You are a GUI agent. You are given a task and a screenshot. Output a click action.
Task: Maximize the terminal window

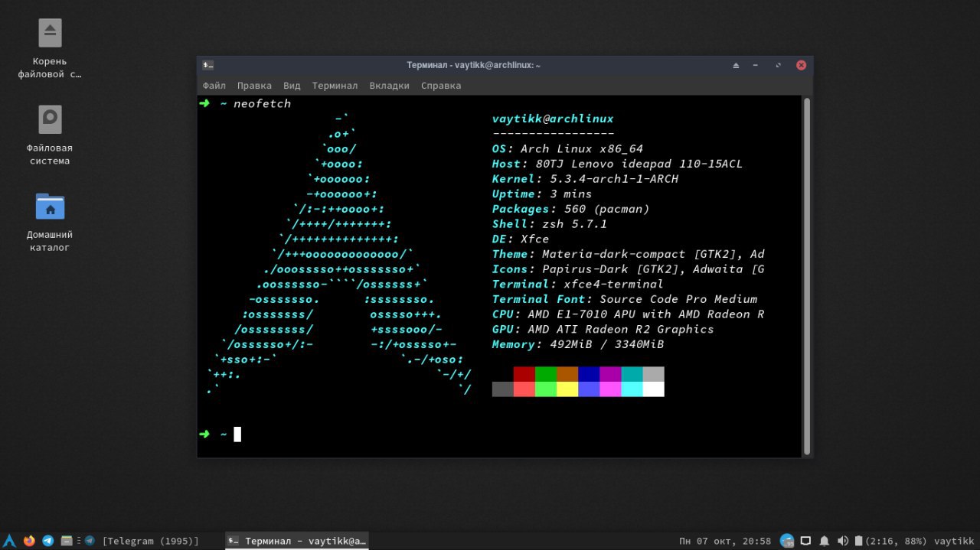point(778,65)
